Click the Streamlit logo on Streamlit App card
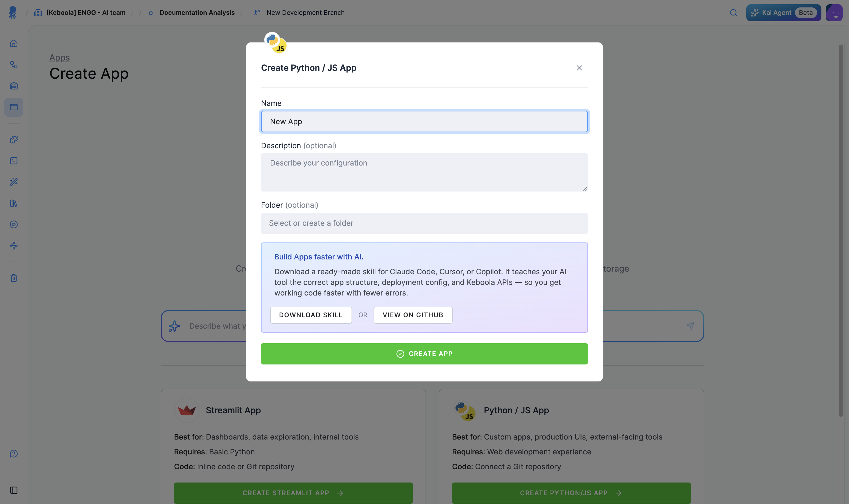Screen dimensions: 849x504 [x=187, y=410]
